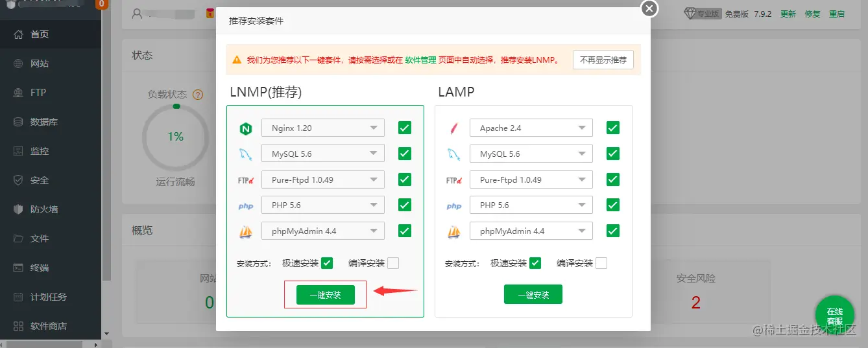Enable 编译安装 checkbox in LAMP
Screen dimensions: 868x348
pyautogui.click(x=601, y=263)
